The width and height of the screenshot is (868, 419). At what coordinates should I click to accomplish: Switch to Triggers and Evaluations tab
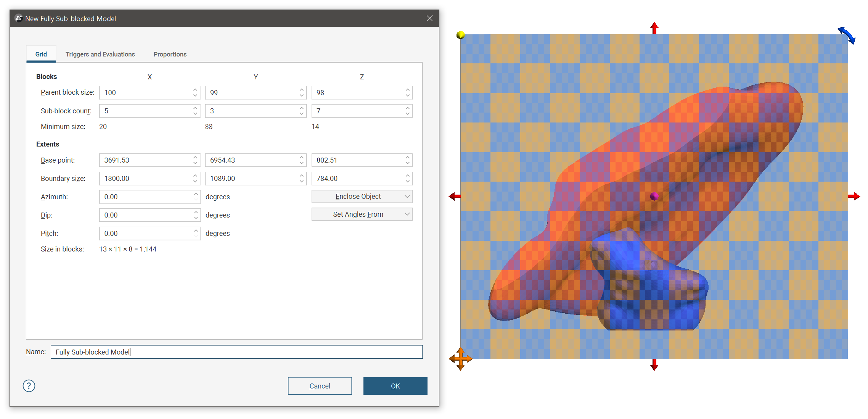click(x=100, y=54)
